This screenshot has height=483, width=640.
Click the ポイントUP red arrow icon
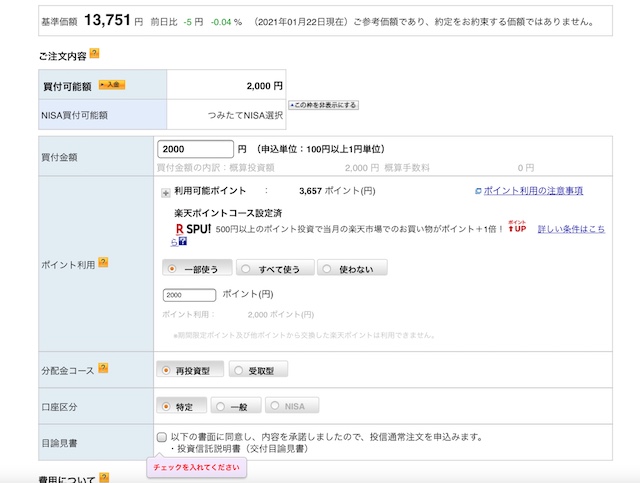[516, 227]
